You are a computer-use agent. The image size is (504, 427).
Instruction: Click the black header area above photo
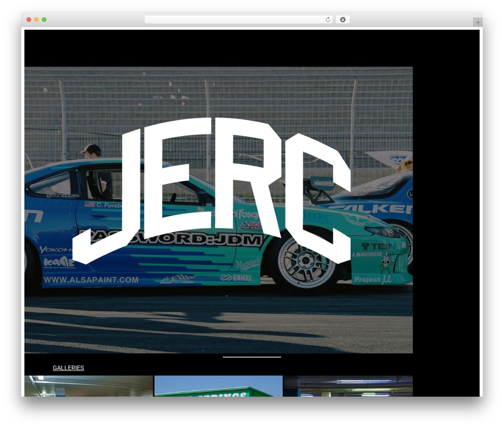tap(252, 48)
